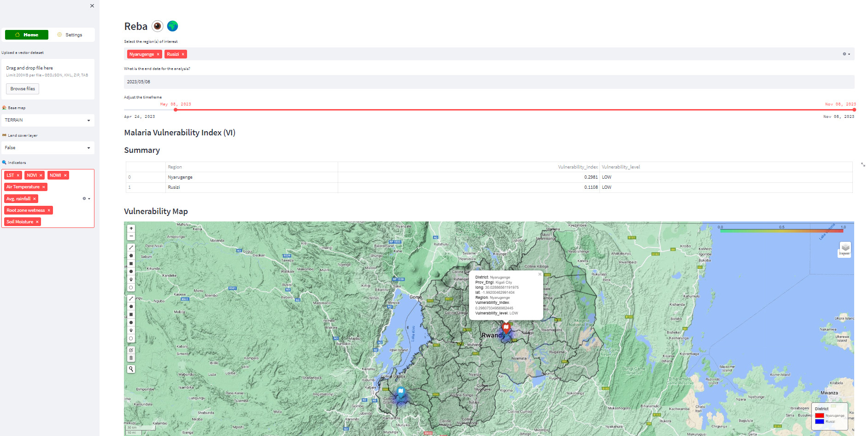The image size is (868, 436).
Task: Collapse the sidebar with X icon
Action: (92, 6)
